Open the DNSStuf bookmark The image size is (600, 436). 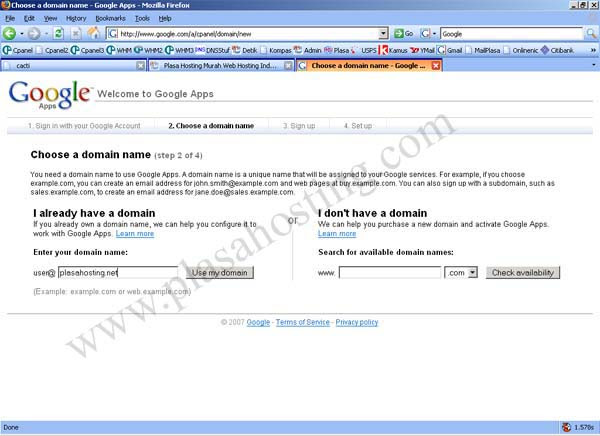[213, 50]
